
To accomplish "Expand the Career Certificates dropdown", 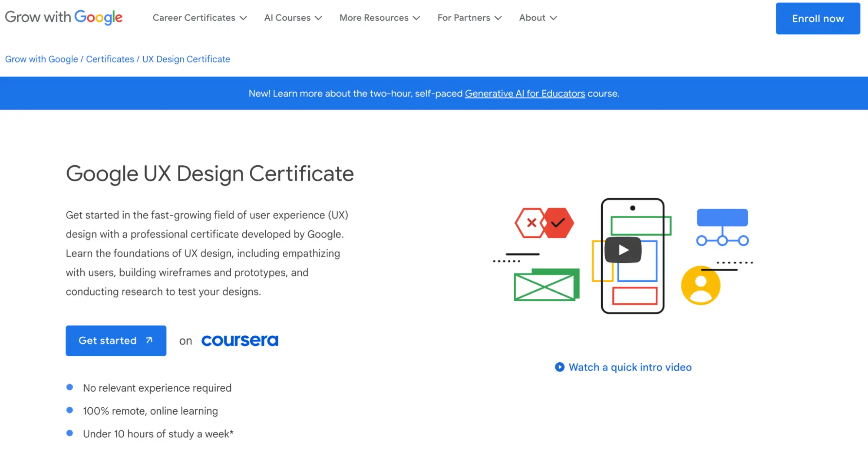I will [200, 18].
